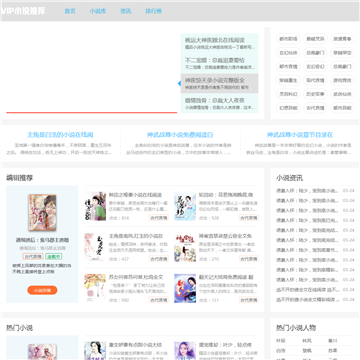Open the book cover with 854 clicks
Image resolution: width=360 pixels, height=360 pixels.
coord(95,206)
